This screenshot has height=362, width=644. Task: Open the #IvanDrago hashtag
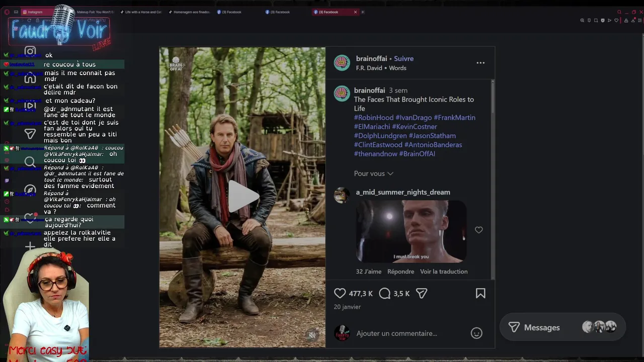[x=414, y=118]
